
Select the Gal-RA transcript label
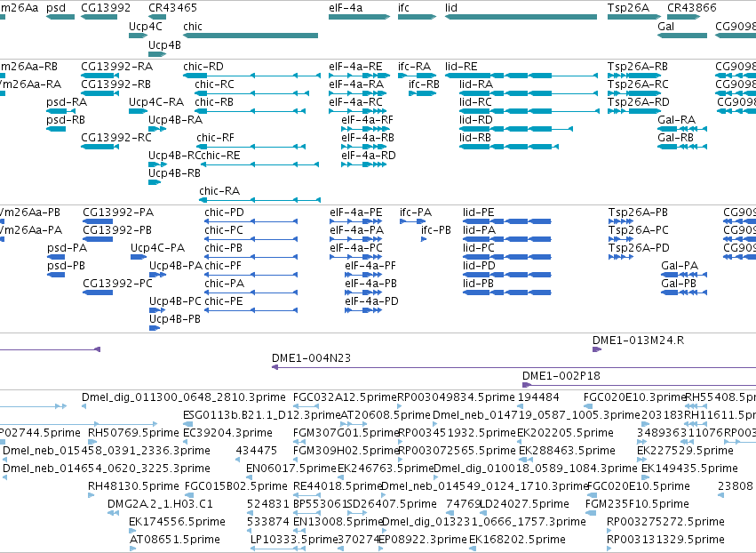coord(676,120)
